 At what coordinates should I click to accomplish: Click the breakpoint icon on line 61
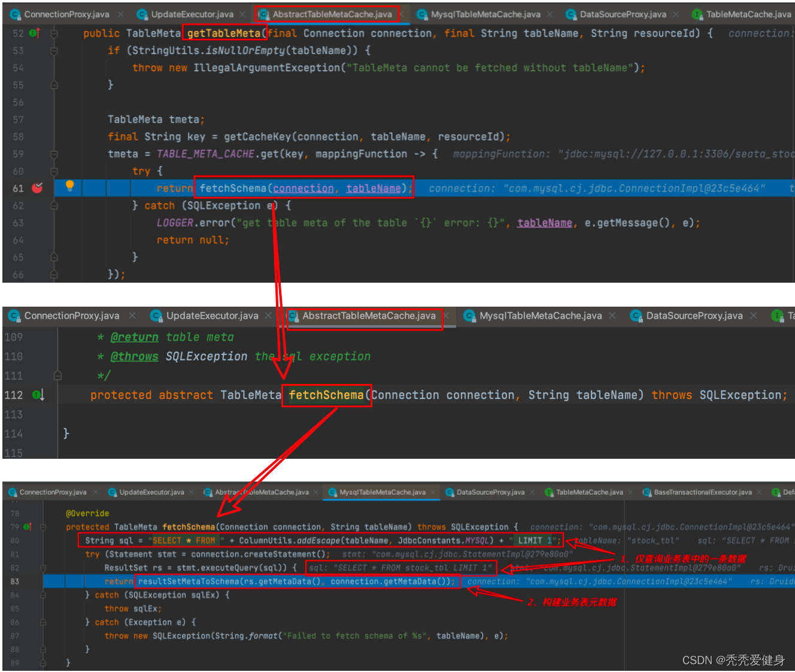click(x=37, y=188)
